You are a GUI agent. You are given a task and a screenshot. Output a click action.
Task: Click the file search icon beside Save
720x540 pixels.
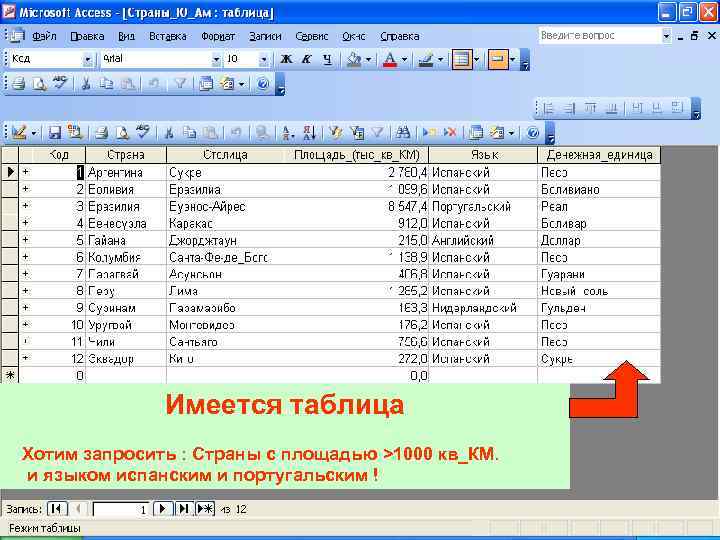(x=74, y=133)
